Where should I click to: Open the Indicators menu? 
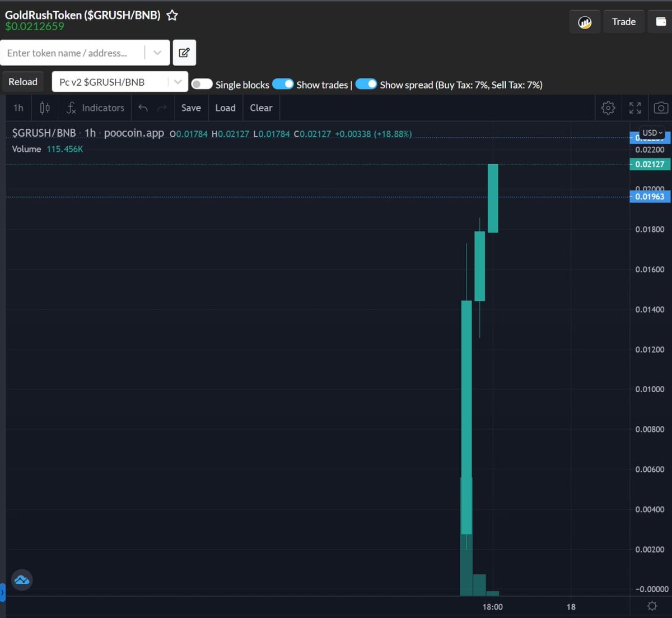[x=95, y=108]
